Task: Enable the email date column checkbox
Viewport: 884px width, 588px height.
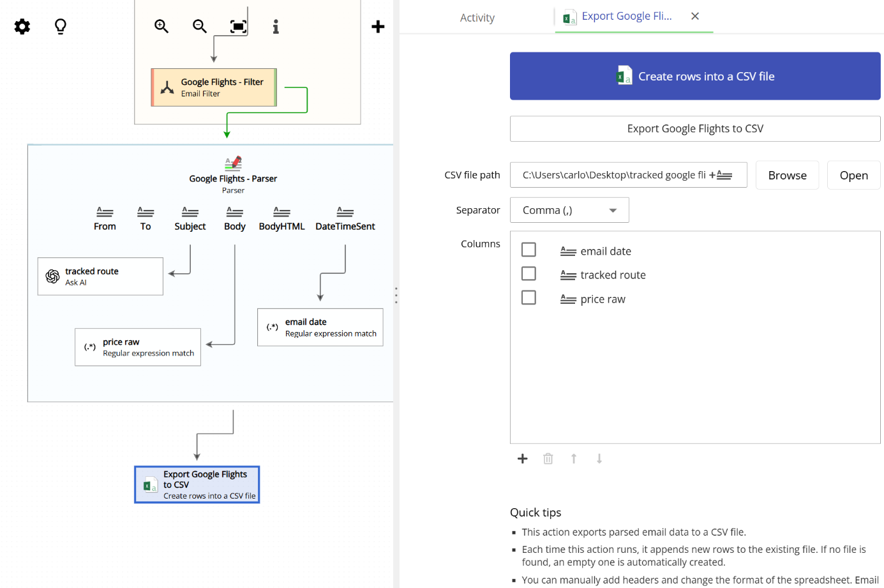Action: pyautogui.click(x=528, y=249)
